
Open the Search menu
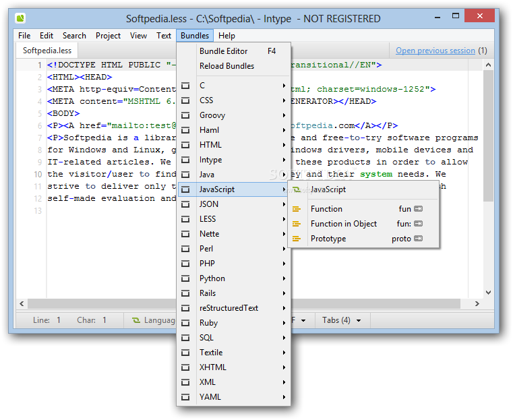[74, 36]
